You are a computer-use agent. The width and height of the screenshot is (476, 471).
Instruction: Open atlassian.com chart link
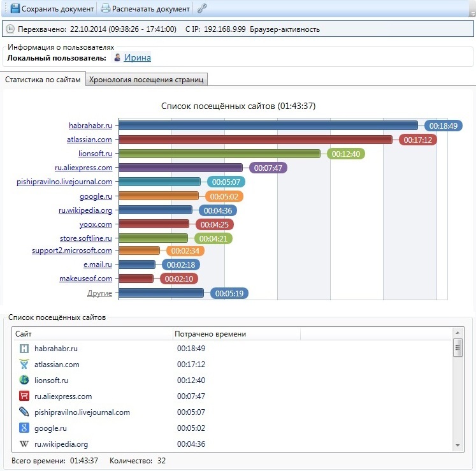coord(89,140)
